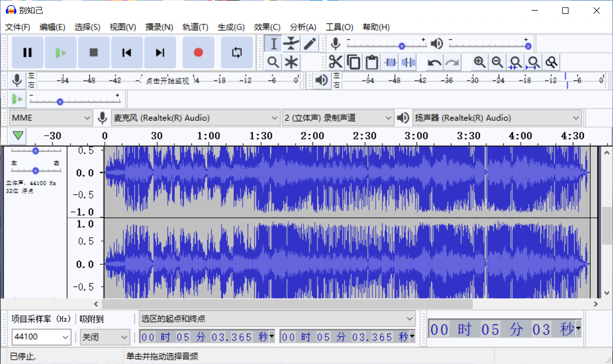Open the 项目采样率 44100 dropdown
Screen dimensions: 613x364
[x=41, y=336]
